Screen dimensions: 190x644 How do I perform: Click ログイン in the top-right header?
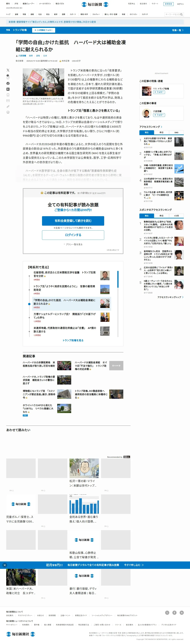(180, 4)
